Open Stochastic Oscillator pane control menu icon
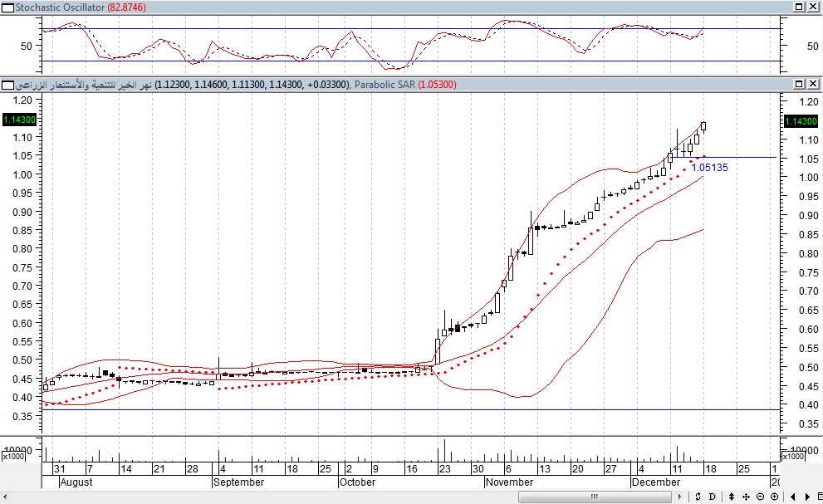The image size is (823, 504). tap(7, 7)
